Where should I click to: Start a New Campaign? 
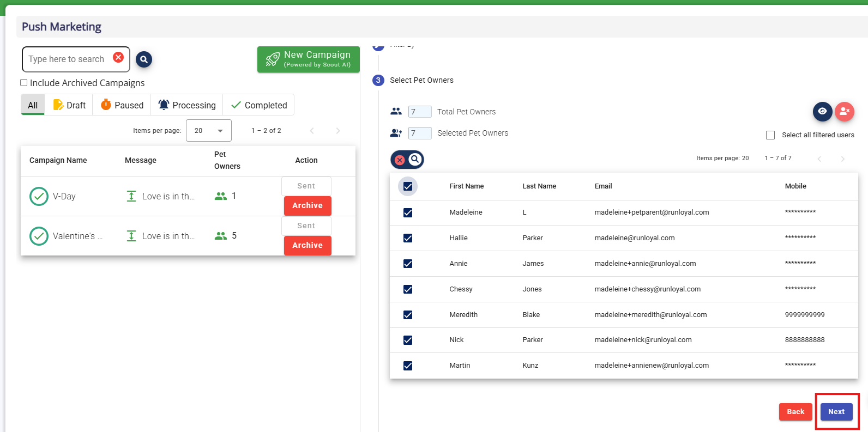point(309,59)
